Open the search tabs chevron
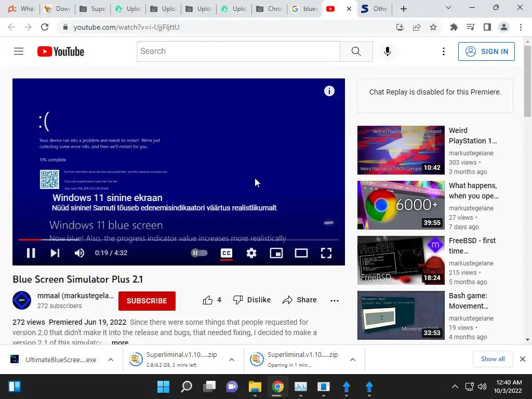Viewport: 532px width, 399px height. 448,8
